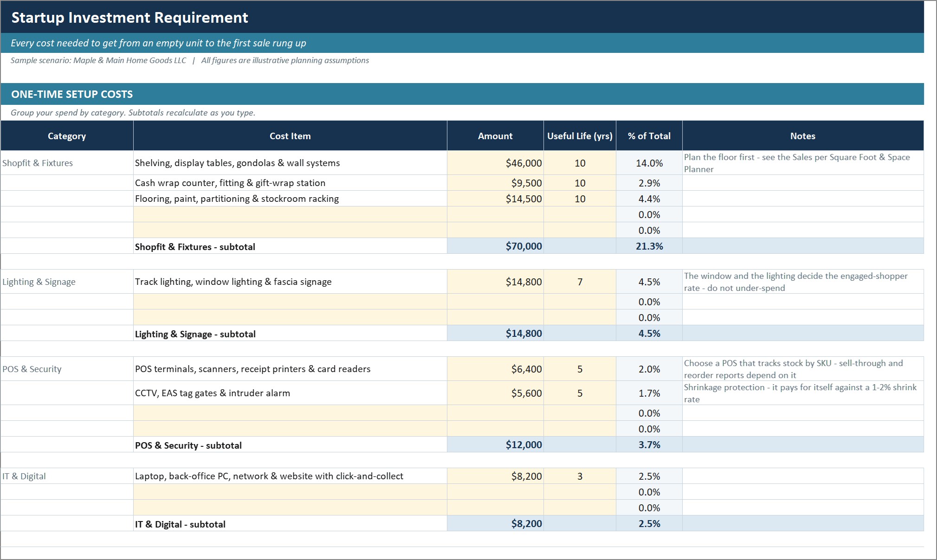Click useful life value 3

580,476
